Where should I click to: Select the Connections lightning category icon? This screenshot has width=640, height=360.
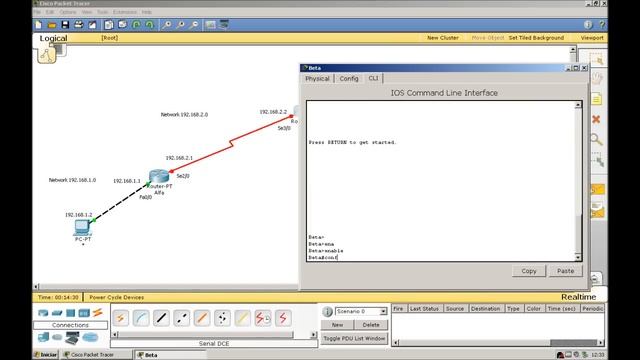[98, 313]
